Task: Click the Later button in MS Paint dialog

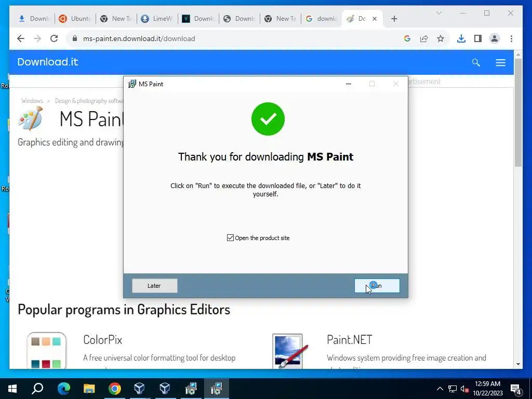Action: tap(154, 286)
